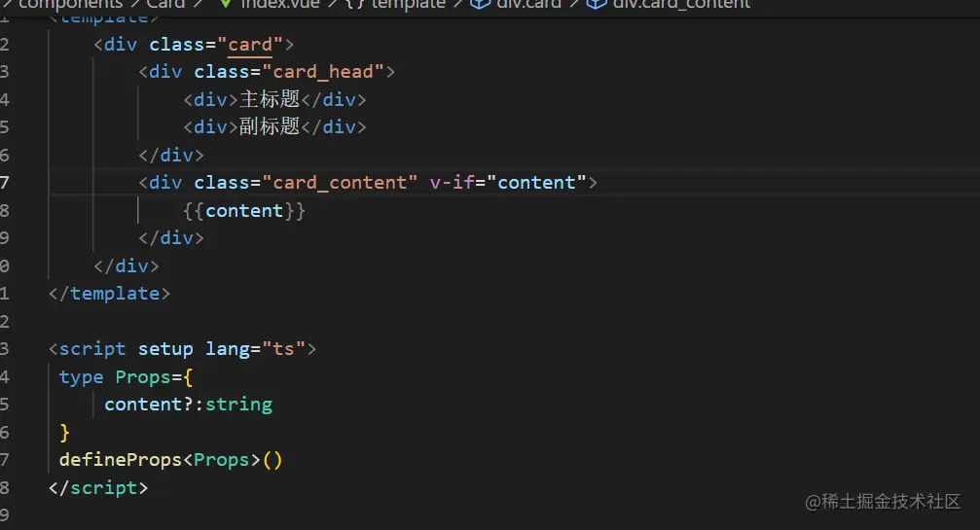Click the cube icon before div.card_content breadcrumb
This screenshot has height=530, width=980.
point(597,4)
